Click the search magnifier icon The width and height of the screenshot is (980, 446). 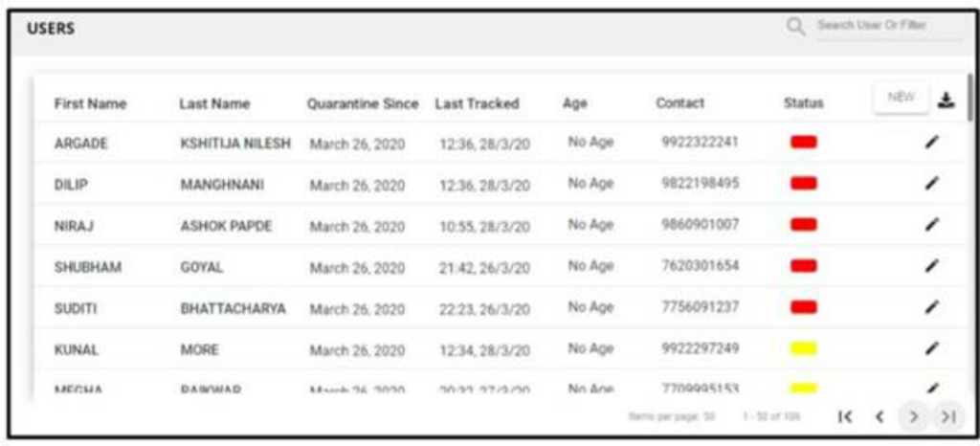click(x=795, y=27)
